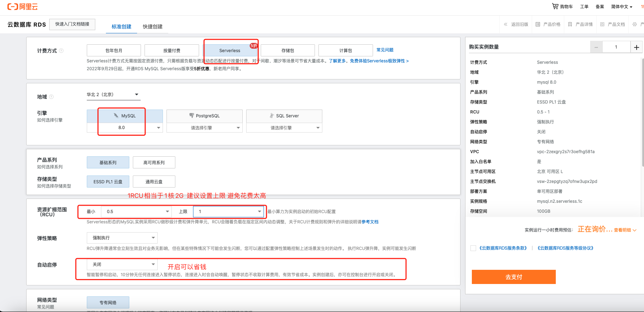Choose 基础系列 product series
This screenshot has width=644, height=312.
108,162
